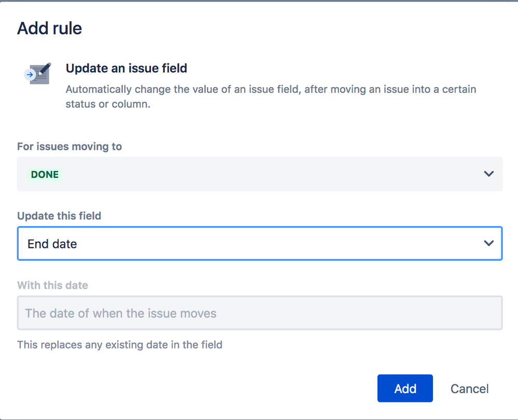Viewport: 518px width, 420px height.
Task: Click the Update an issue field rule icon
Action: tap(38, 74)
